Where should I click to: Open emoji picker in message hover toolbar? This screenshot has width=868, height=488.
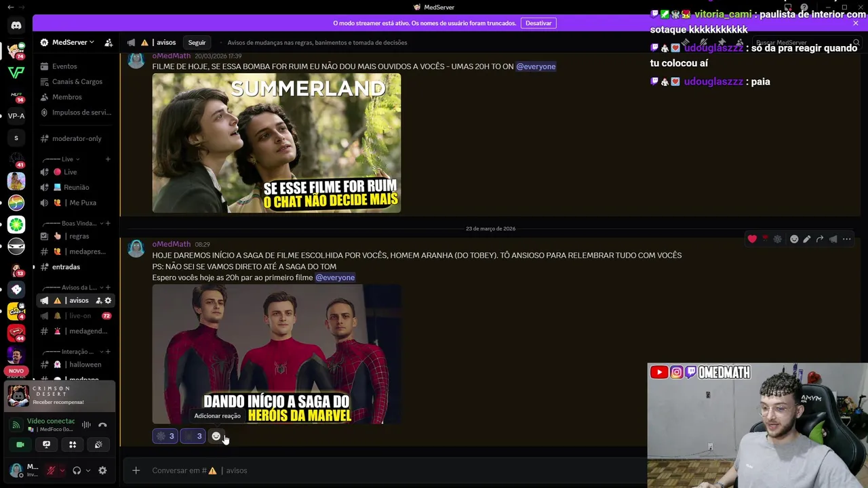pos(794,239)
